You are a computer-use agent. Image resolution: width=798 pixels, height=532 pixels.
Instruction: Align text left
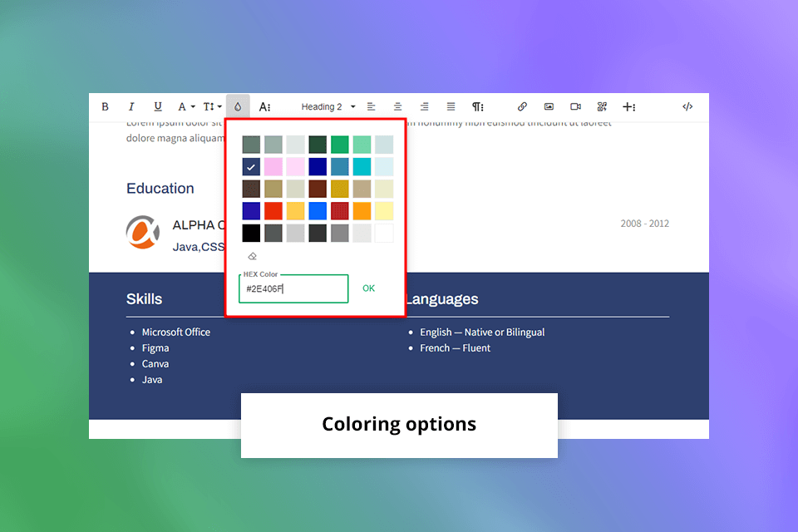pos(371,107)
